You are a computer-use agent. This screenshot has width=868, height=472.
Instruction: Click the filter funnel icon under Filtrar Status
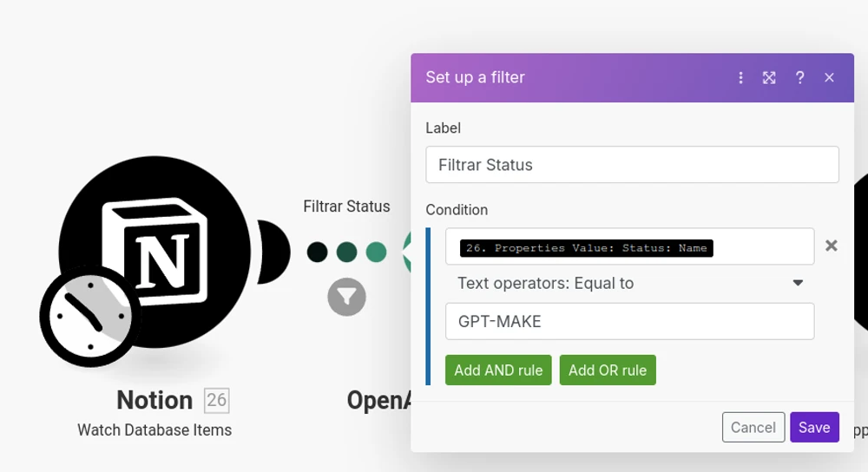[x=346, y=297]
